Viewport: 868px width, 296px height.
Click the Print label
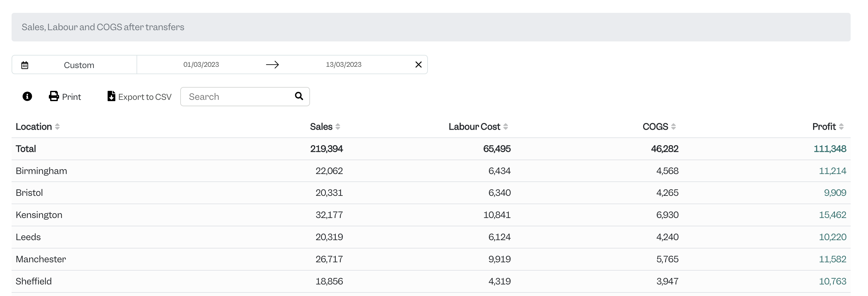click(x=71, y=97)
